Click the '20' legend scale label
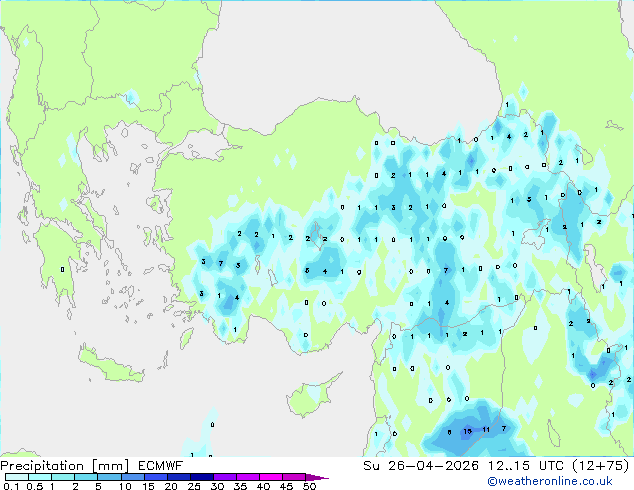This screenshot has height=490, width=634. tap(171, 486)
